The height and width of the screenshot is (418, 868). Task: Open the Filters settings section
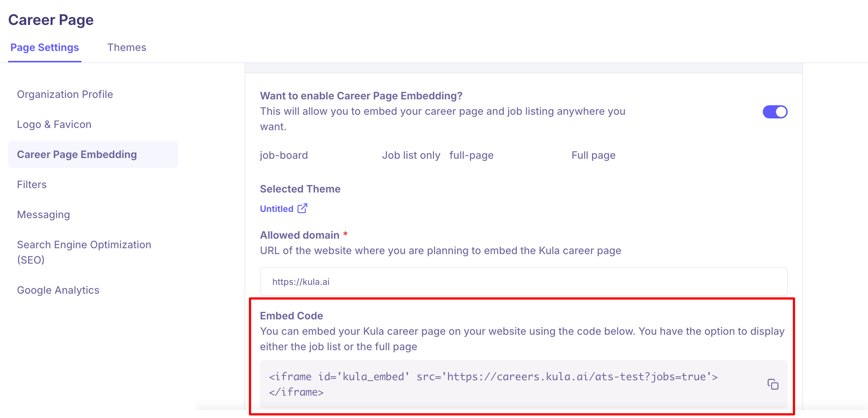[x=32, y=185]
